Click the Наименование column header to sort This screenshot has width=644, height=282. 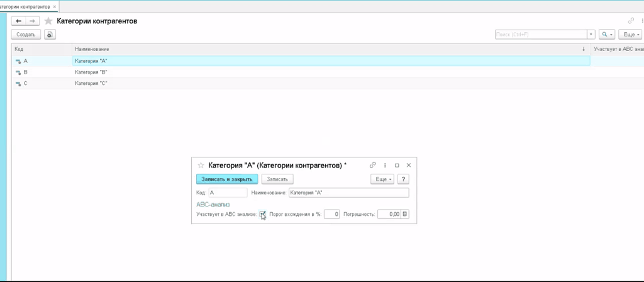tap(92, 49)
